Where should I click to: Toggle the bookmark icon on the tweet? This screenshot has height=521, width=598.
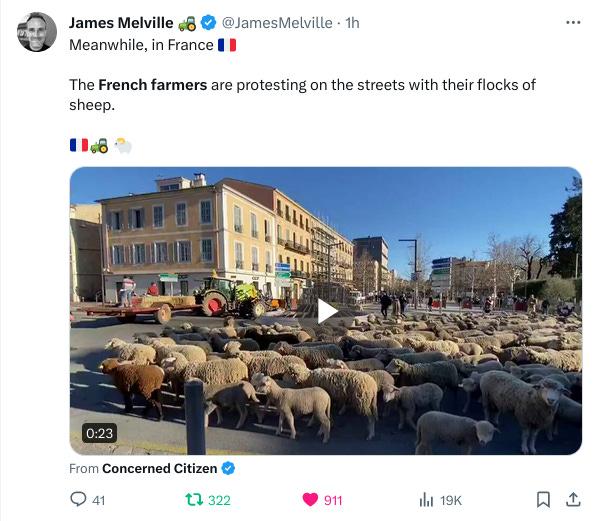pos(543,500)
